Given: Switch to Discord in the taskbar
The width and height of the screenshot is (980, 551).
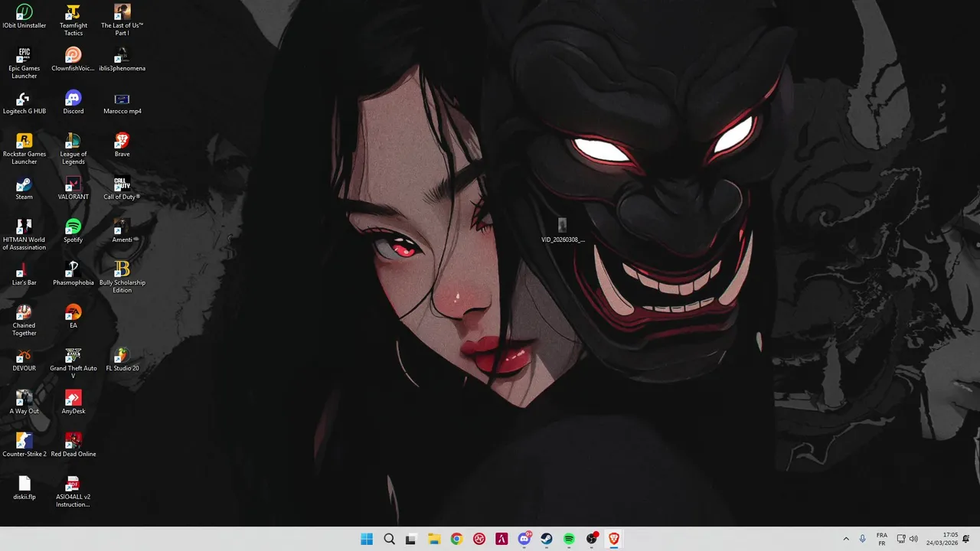Looking at the screenshot, I should 524,539.
